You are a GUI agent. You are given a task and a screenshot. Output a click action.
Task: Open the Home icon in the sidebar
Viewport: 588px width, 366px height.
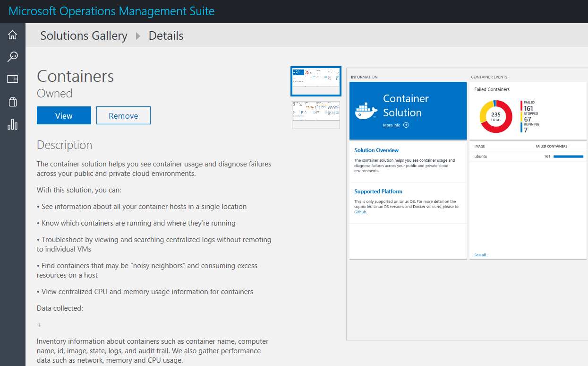click(12, 34)
